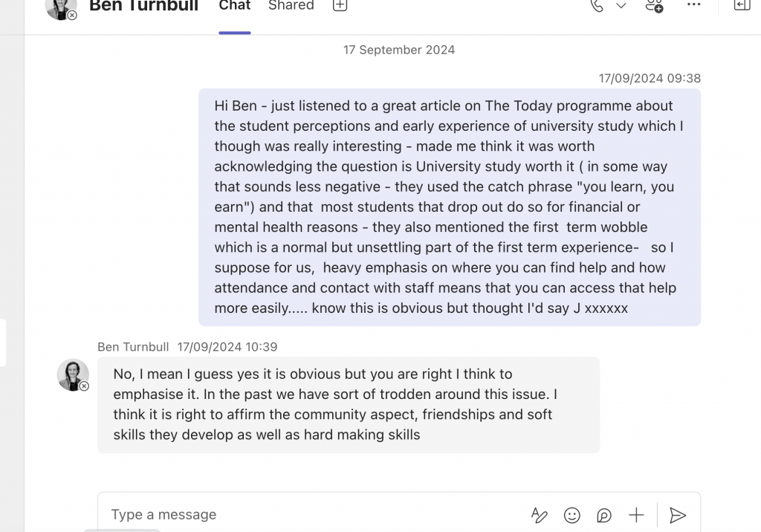Select the sent message about Today programme
Image resolution: width=761 pixels, height=532 pixels.
pyautogui.click(x=449, y=207)
